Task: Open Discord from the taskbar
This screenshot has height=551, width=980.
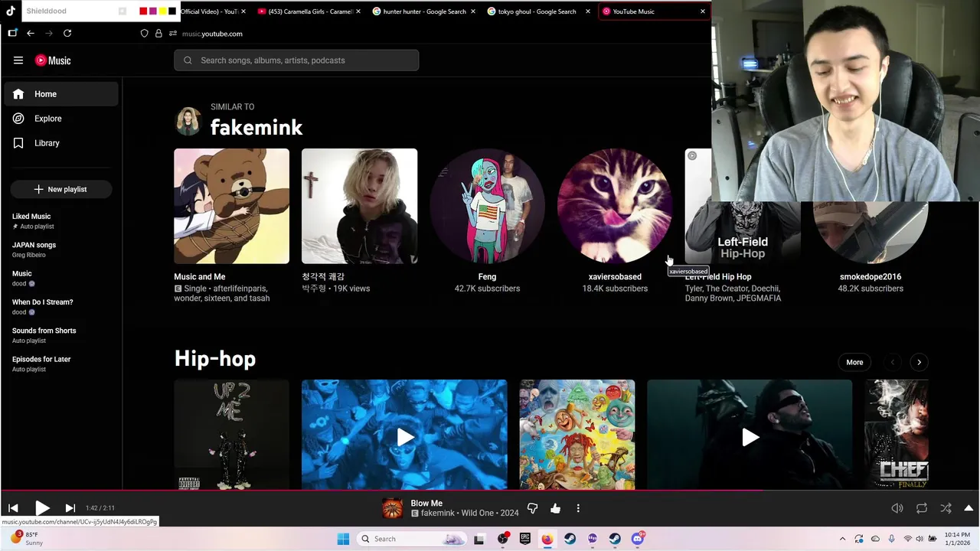Action: pos(637,539)
